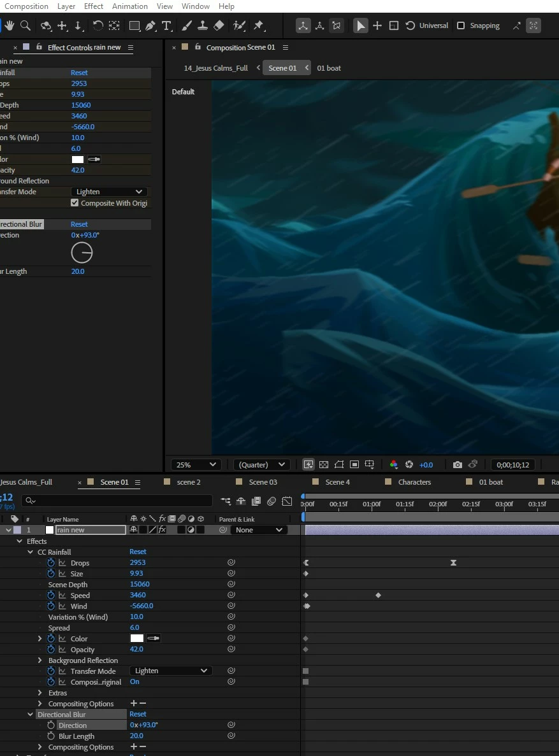559x756 pixels.
Task: Open the Effect menu
Action: 94,6
